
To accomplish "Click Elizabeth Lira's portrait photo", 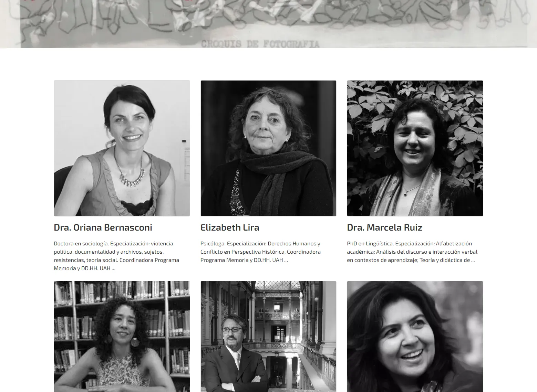I will [268, 148].
